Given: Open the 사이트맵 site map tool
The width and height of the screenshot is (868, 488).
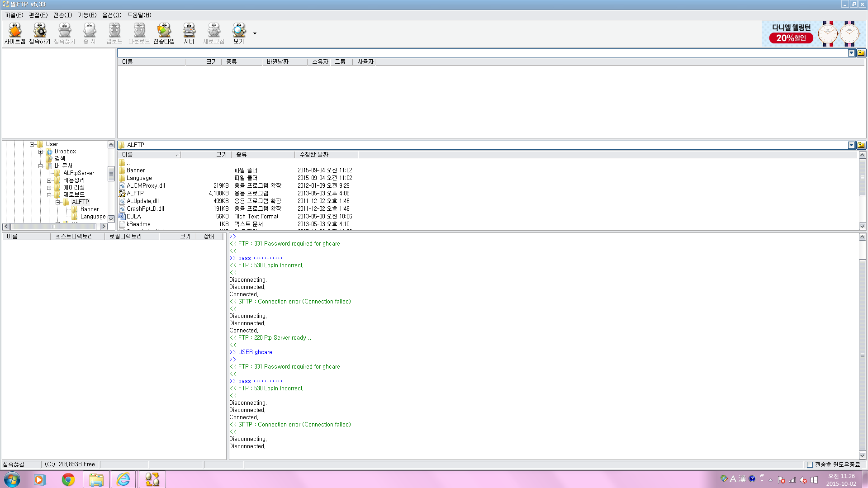Looking at the screenshot, I should [x=15, y=33].
